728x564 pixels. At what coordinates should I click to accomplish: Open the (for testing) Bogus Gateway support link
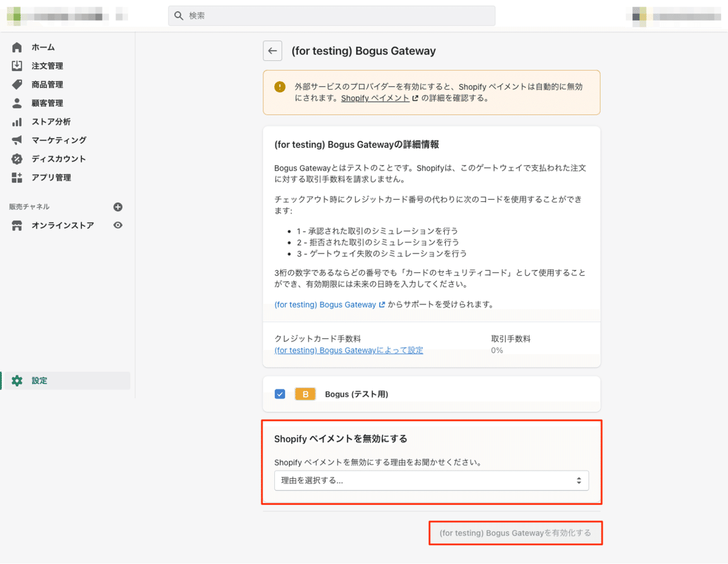[325, 305]
